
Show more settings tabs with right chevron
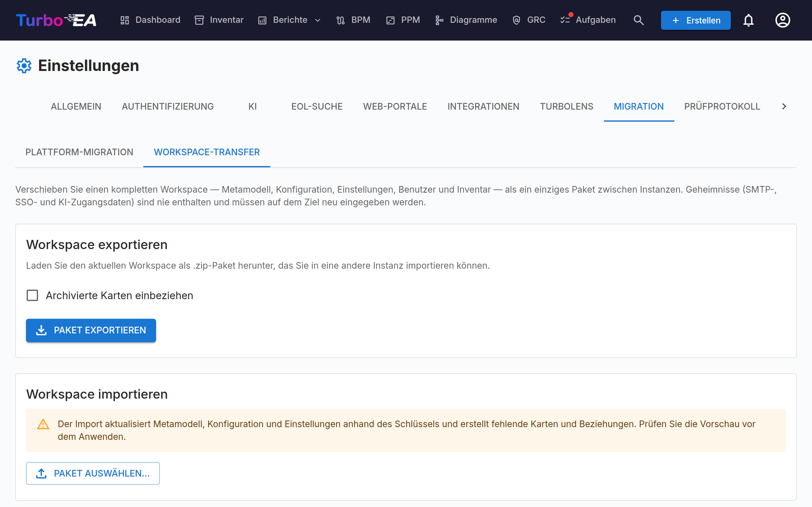click(x=784, y=106)
